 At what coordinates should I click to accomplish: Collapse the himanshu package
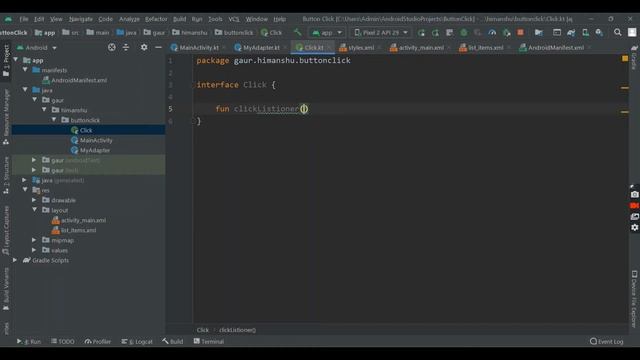tap(44, 110)
